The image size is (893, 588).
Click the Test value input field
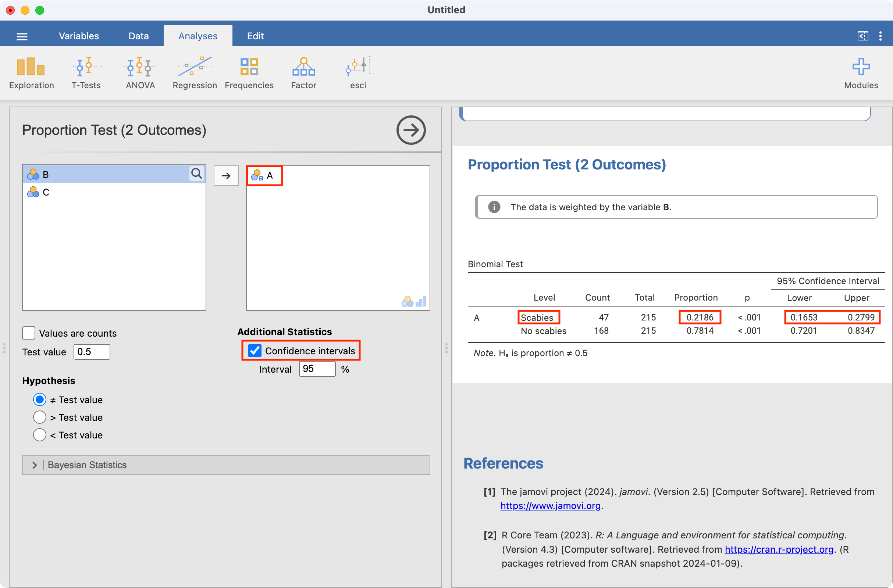[92, 352]
